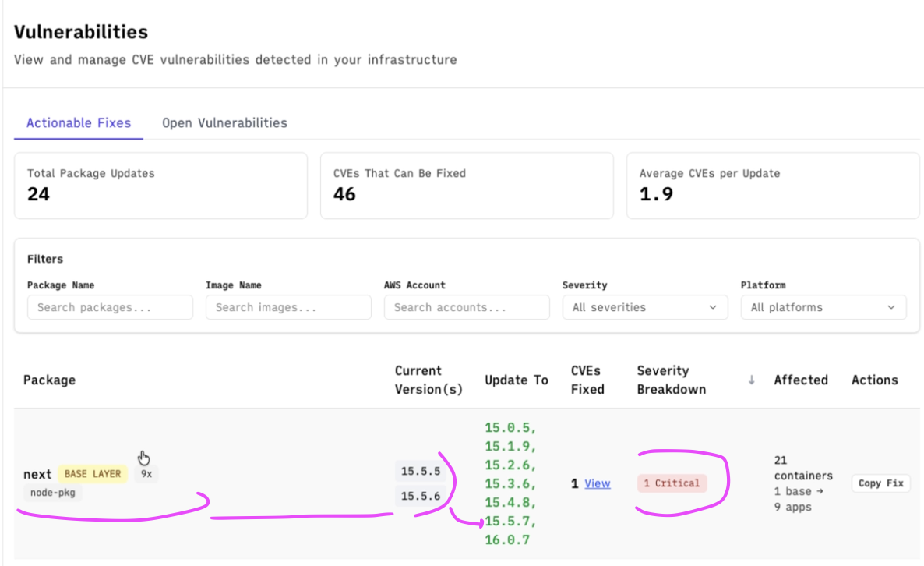The image size is (924, 566).
Task: Click the BASE LAYER badge
Action: [93, 474]
